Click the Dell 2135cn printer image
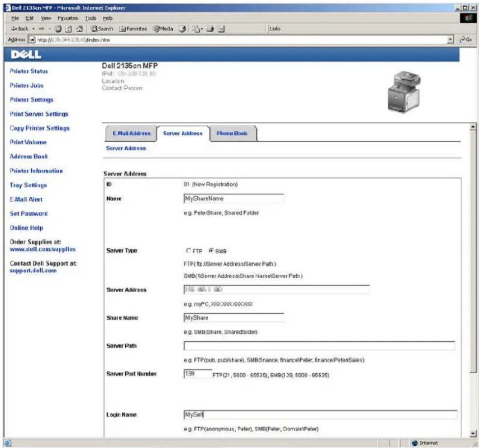479x448 pixels. pos(404,92)
